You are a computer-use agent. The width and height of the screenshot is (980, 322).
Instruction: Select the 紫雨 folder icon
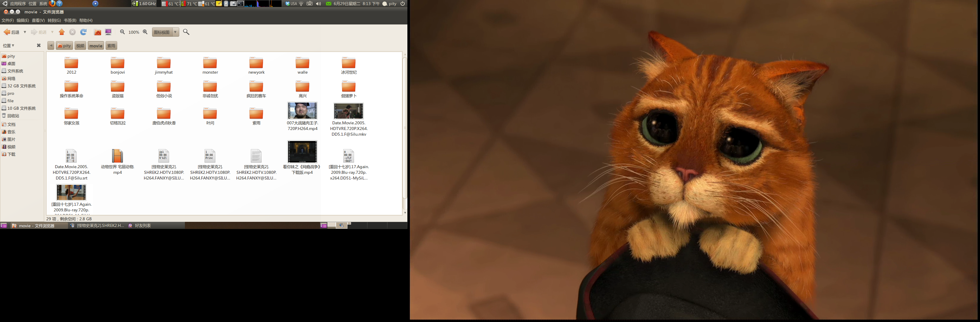[256, 113]
